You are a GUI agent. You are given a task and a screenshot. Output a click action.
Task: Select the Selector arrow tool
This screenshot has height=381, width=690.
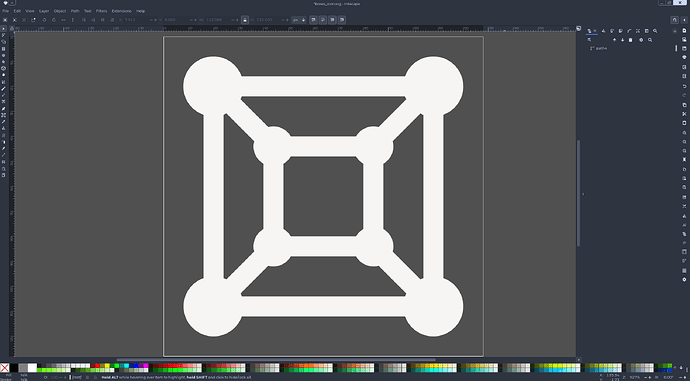[x=4, y=29]
